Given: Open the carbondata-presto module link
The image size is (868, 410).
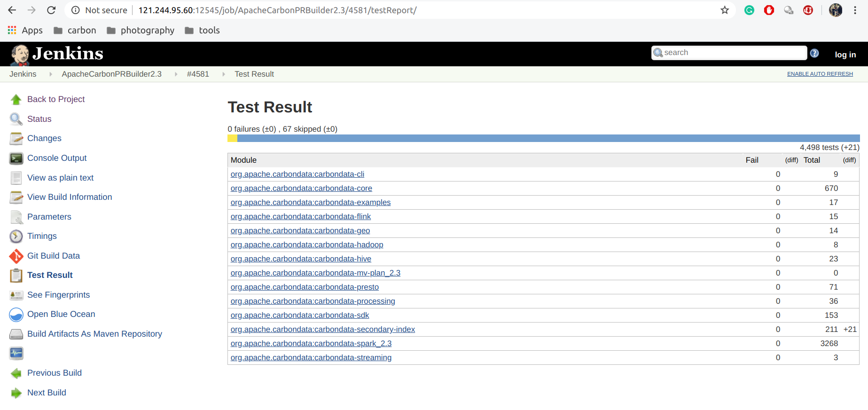Looking at the screenshot, I should (x=305, y=287).
